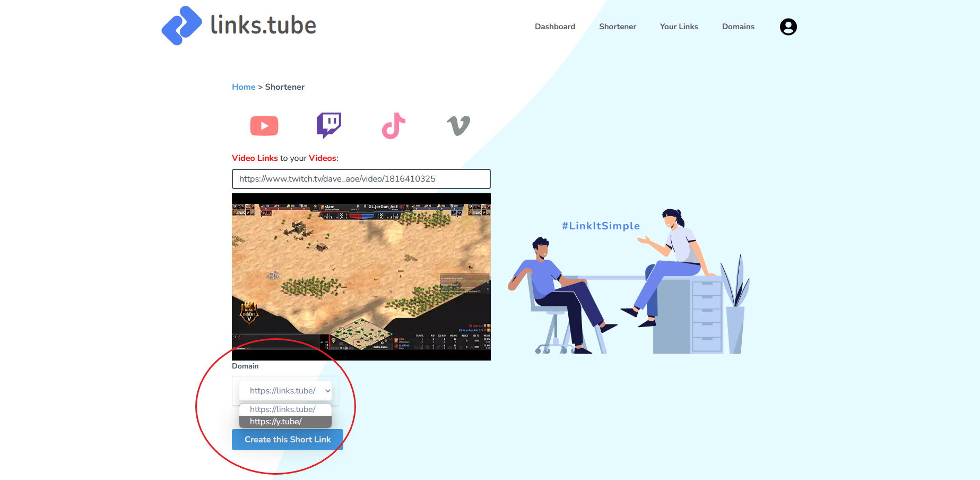Open the Domains nav item
This screenshot has width=980, height=480.
[738, 27]
